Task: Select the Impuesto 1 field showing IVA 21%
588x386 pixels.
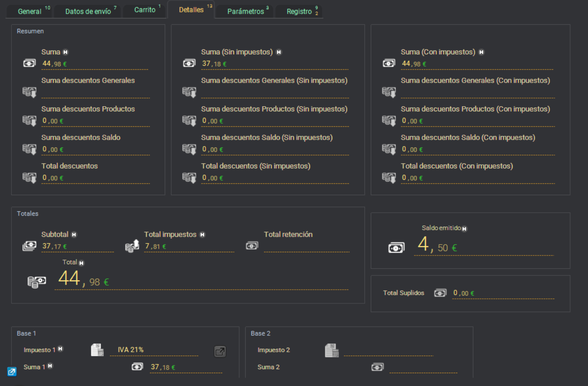Action: click(154, 350)
